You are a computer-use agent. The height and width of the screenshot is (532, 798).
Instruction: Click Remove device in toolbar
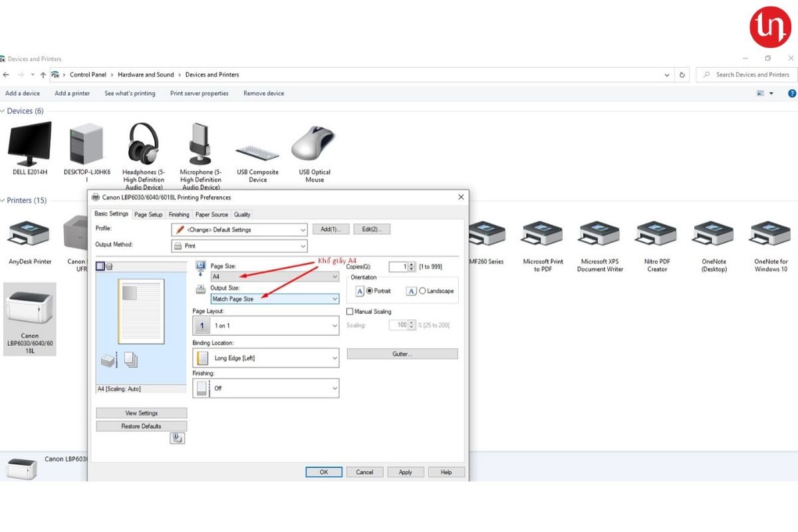coord(263,94)
